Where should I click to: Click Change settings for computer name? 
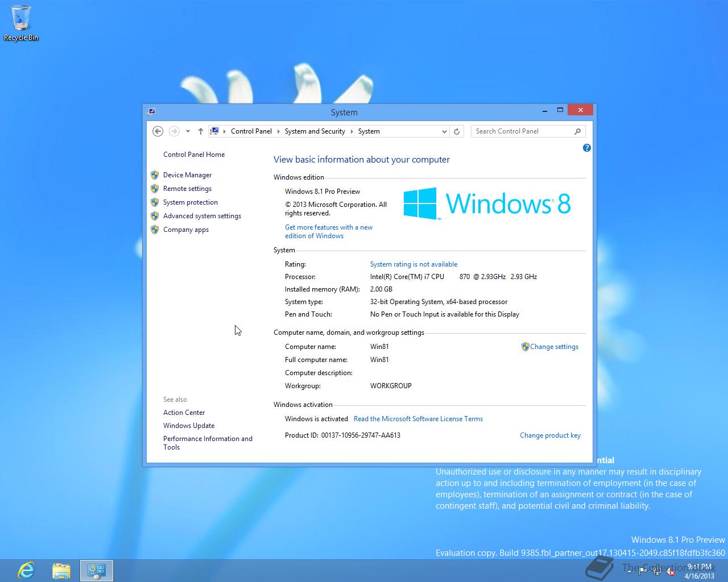554,347
